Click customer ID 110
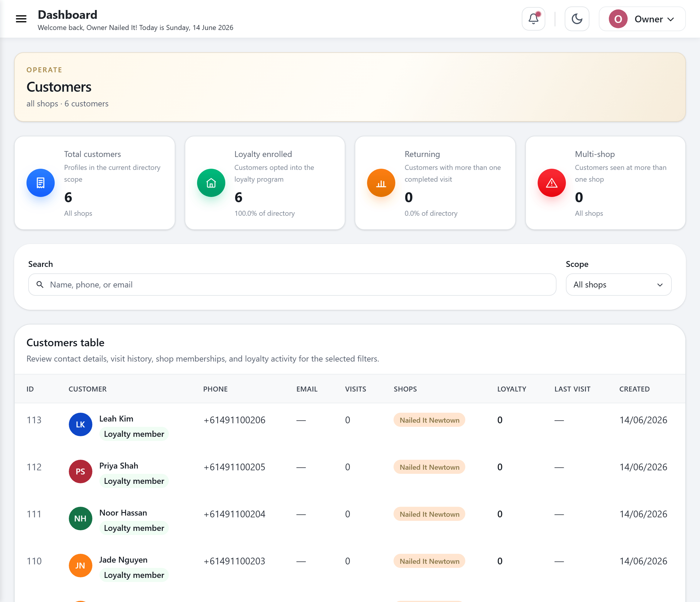The height and width of the screenshot is (602, 700). (34, 561)
